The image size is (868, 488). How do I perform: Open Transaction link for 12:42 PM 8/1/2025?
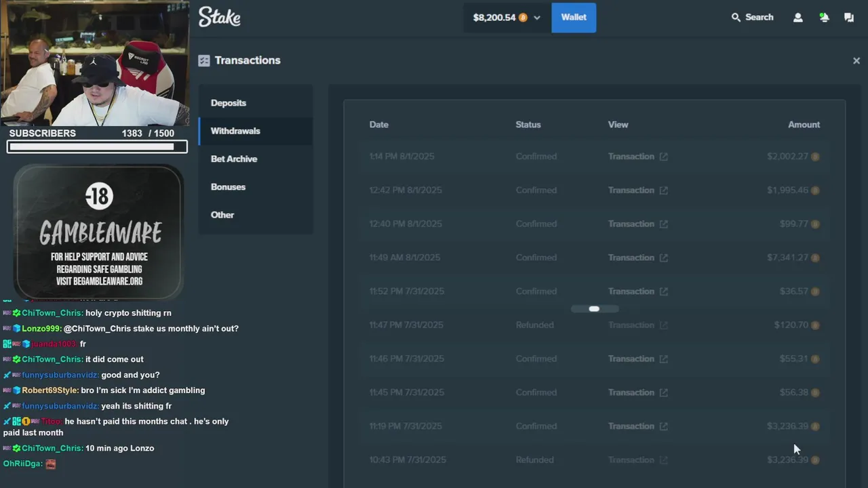pos(637,190)
